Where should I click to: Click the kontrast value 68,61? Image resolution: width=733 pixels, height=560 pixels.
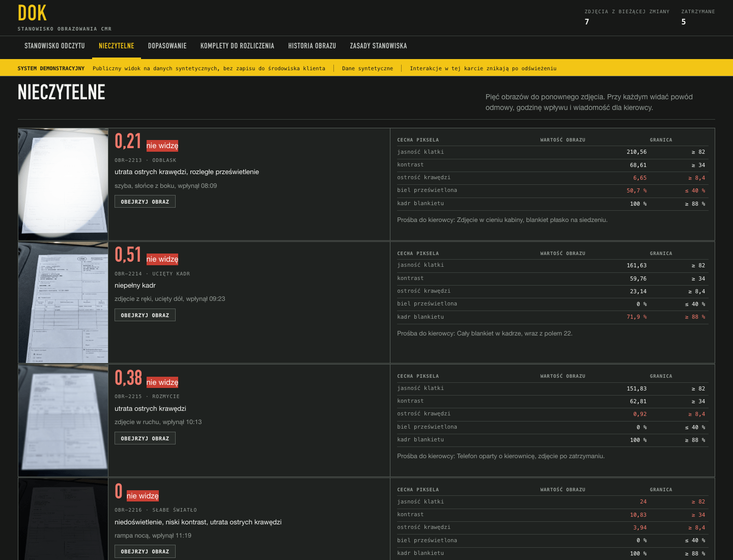pos(638,165)
